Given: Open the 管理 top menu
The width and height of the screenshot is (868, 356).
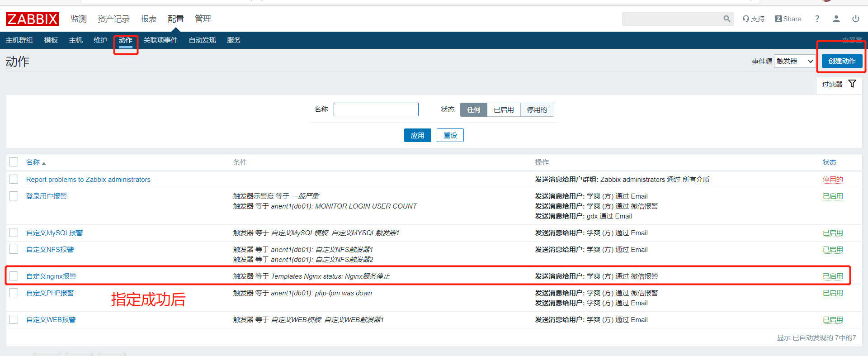Looking at the screenshot, I should [x=203, y=19].
